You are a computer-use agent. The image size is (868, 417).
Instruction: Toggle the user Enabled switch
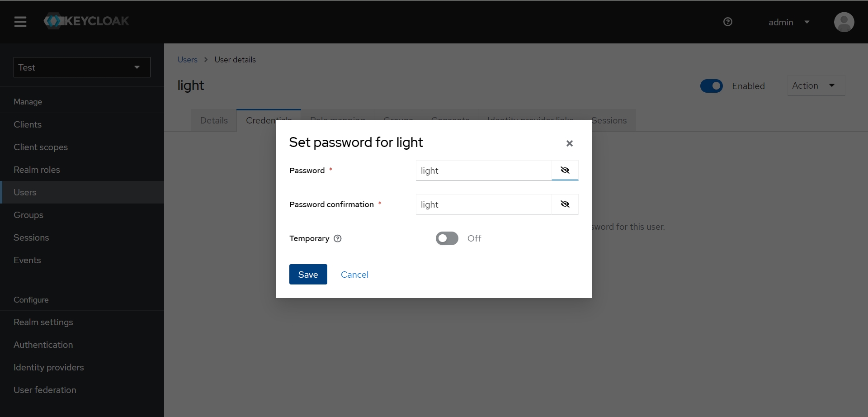[711, 86]
